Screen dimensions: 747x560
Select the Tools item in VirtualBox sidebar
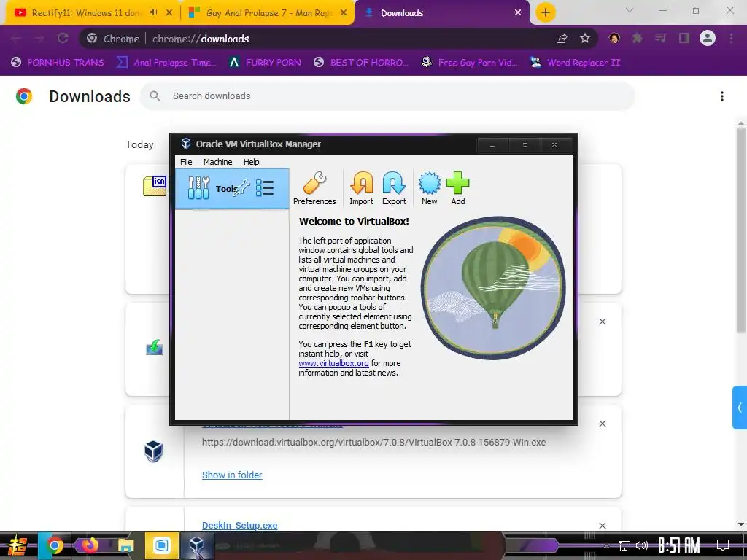tap(232, 189)
